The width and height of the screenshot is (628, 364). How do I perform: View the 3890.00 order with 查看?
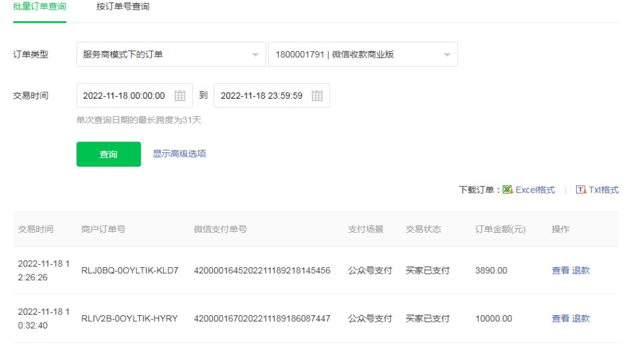[x=560, y=271]
